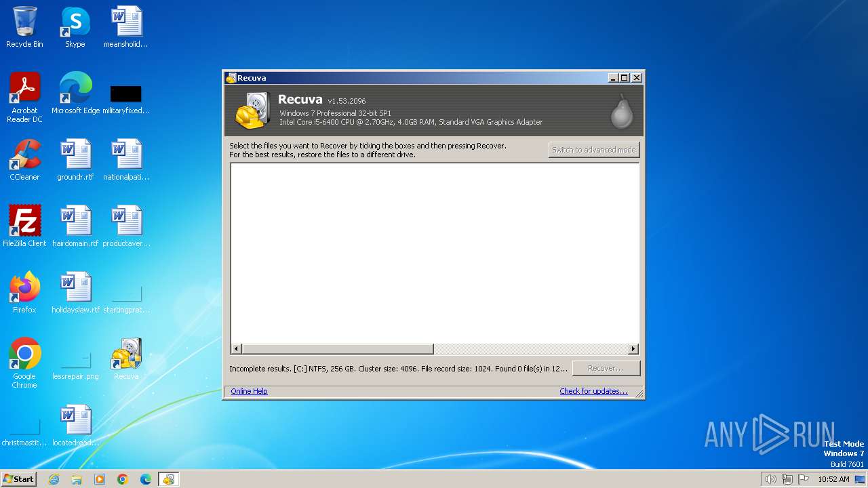Image resolution: width=868 pixels, height=488 pixels.
Task: Minimize the Recuva window
Action: point(613,78)
